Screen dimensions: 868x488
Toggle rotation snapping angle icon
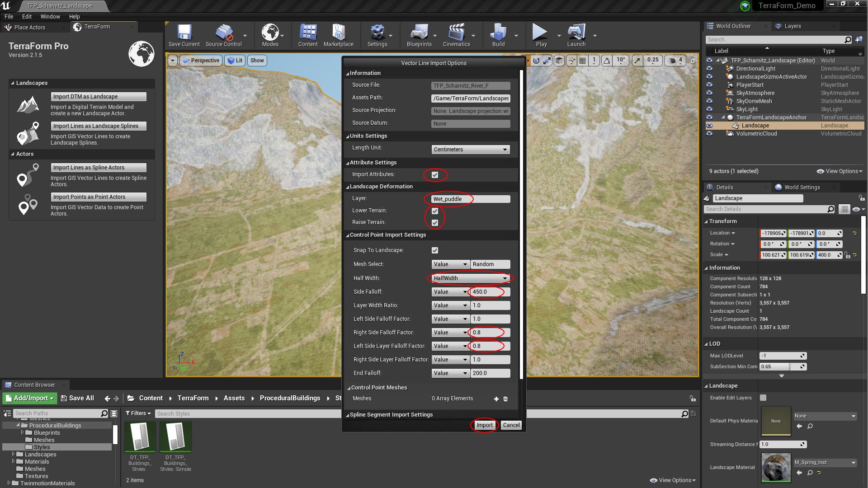tap(606, 61)
